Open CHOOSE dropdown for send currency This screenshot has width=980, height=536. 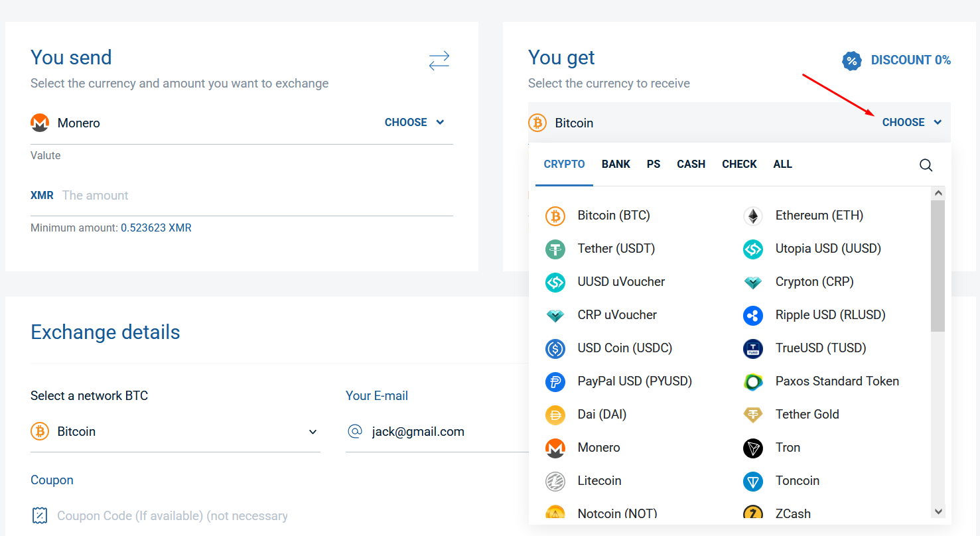pos(414,122)
